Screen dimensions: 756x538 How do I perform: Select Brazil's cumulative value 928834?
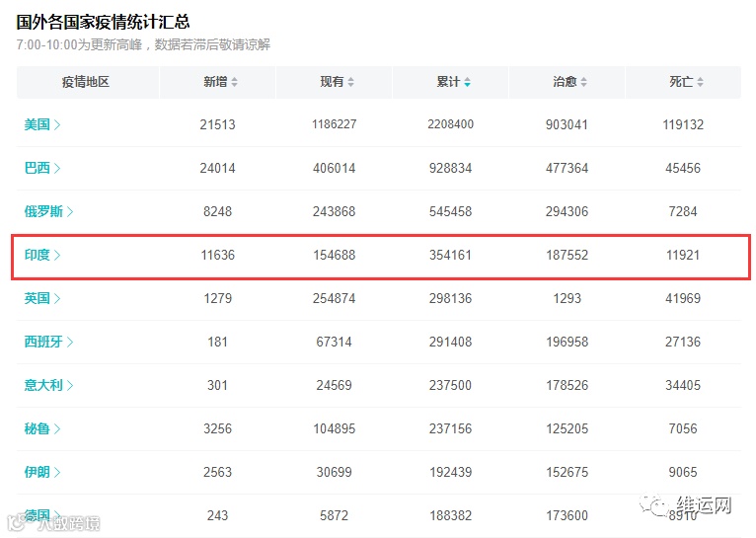(450, 168)
